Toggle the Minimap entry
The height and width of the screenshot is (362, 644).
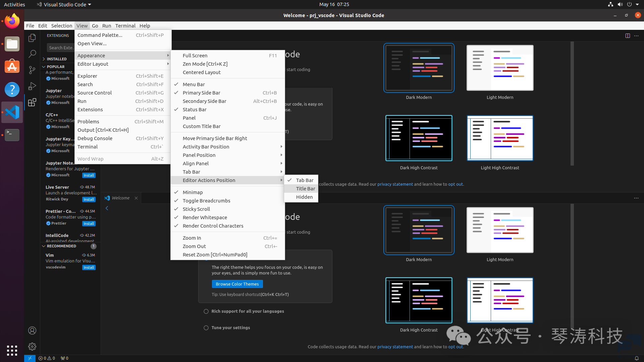(228, 192)
